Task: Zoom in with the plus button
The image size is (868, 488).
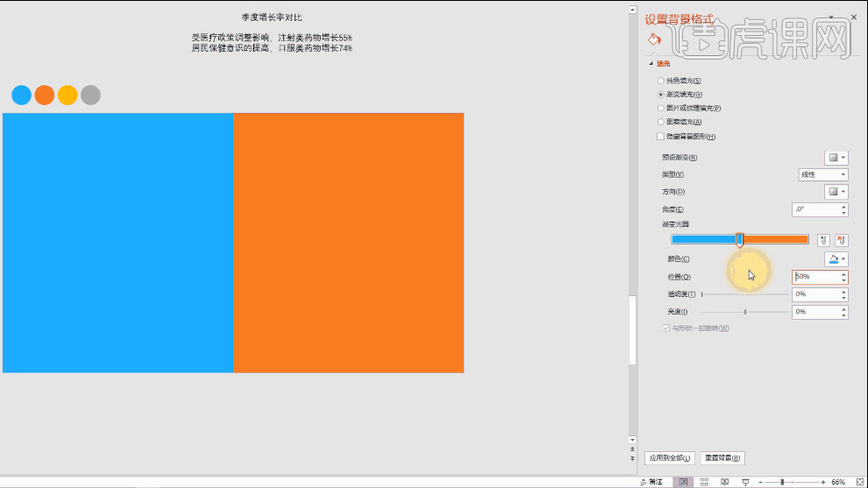Action: [x=823, y=483]
